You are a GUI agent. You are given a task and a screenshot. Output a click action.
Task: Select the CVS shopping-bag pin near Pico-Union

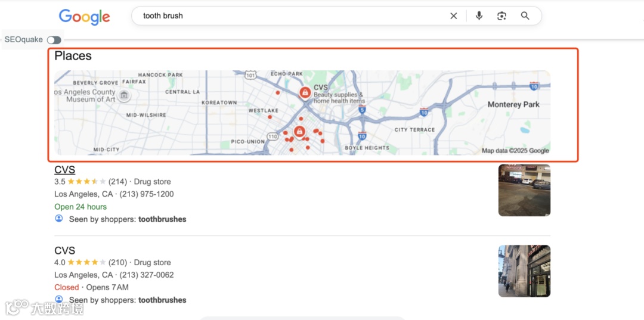tap(300, 132)
